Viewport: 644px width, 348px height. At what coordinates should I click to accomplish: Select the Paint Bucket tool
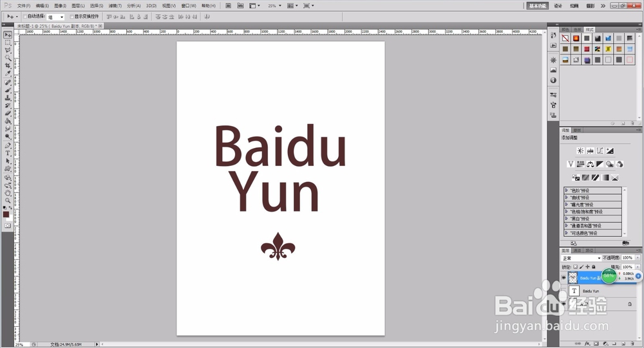point(8,122)
